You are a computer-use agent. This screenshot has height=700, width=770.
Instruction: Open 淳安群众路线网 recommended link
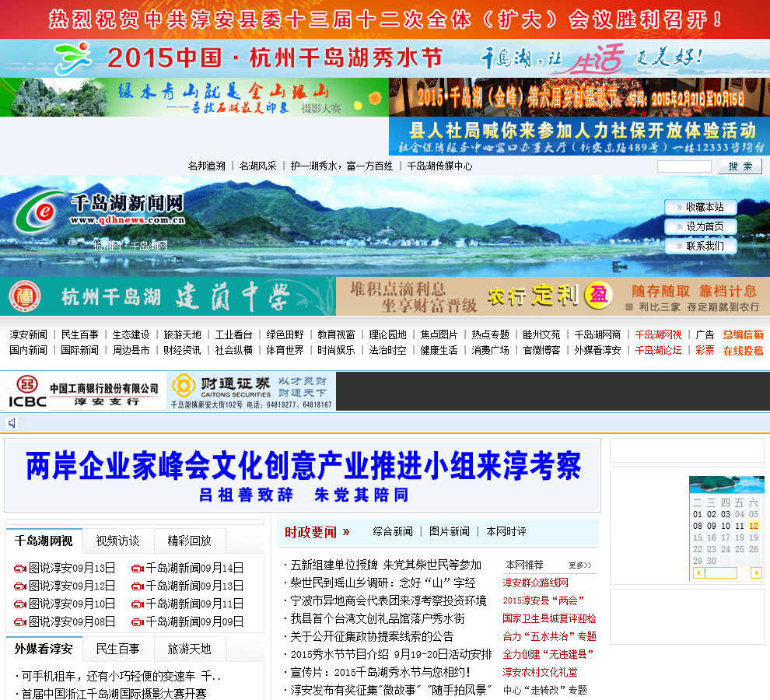click(536, 583)
